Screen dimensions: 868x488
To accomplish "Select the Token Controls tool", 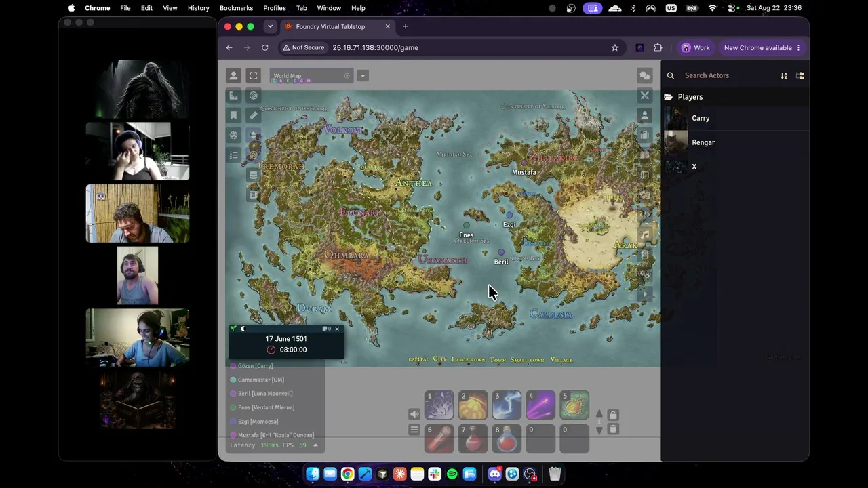I will pos(234,76).
